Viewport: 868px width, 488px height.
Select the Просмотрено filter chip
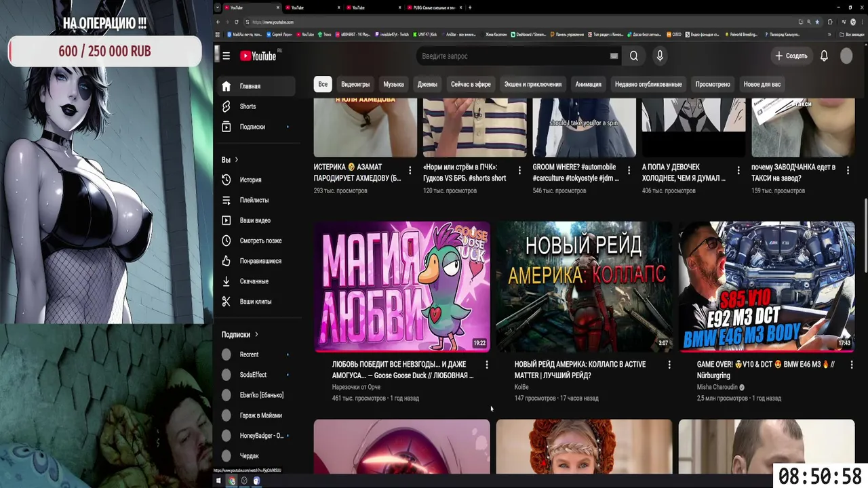[x=713, y=85]
